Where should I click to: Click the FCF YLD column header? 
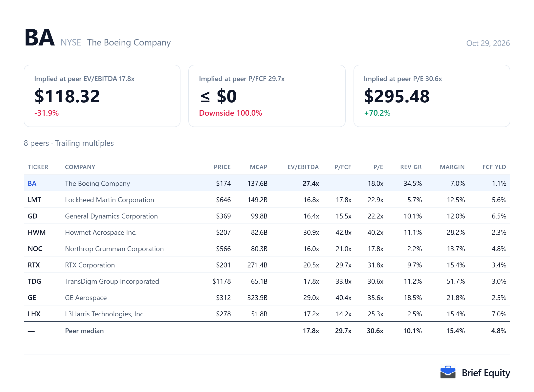[x=494, y=167]
